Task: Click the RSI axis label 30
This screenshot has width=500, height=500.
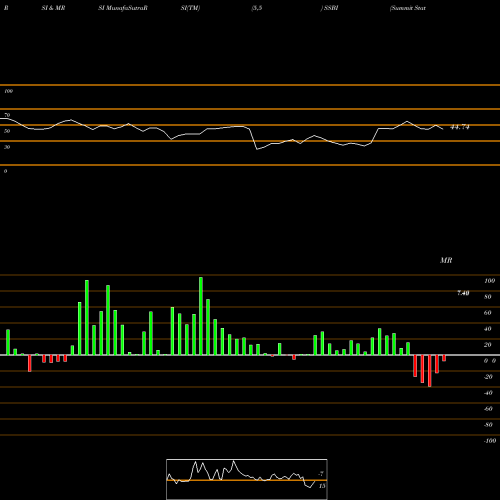Action: [x=7, y=147]
